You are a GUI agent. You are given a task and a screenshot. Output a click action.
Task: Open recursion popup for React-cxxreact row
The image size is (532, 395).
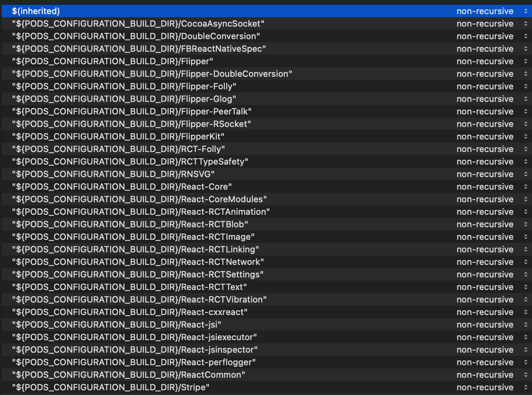coord(493,312)
